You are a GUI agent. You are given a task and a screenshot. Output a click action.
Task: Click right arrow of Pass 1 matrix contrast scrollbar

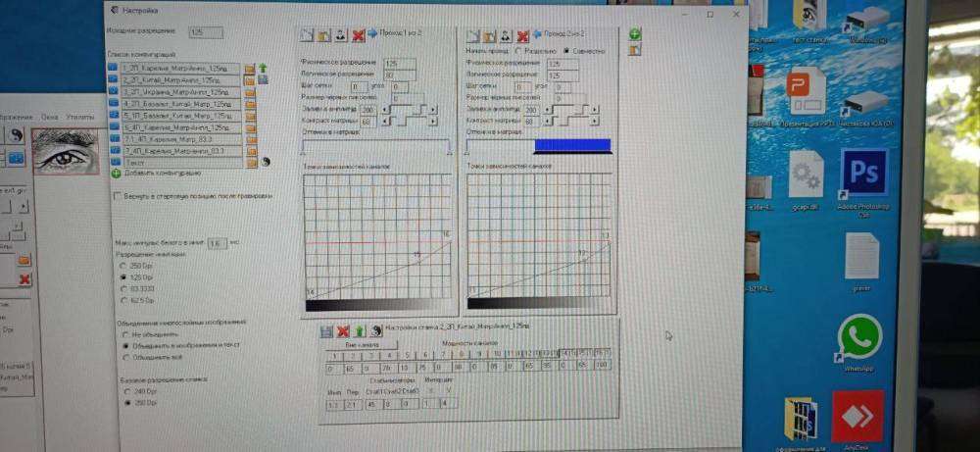tap(432, 122)
